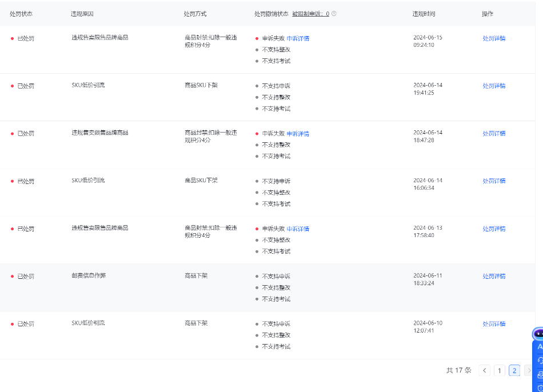Open the AI robot assistant avatar
The image size is (543, 392).
pos(538,334)
